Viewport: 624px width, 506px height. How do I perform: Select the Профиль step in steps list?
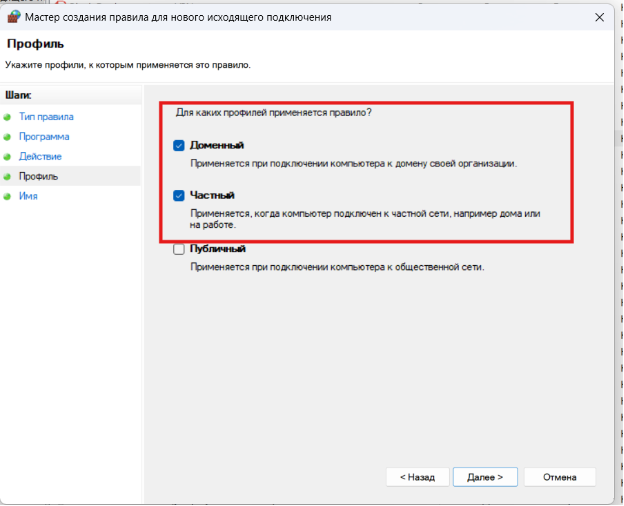tap(39, 177)
